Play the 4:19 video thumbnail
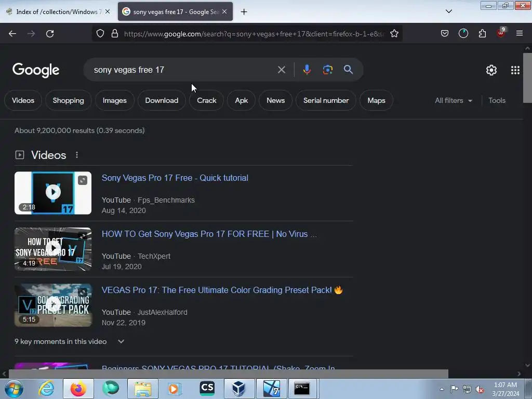Viewport: 532px width, 399px height. pos(53,249)
